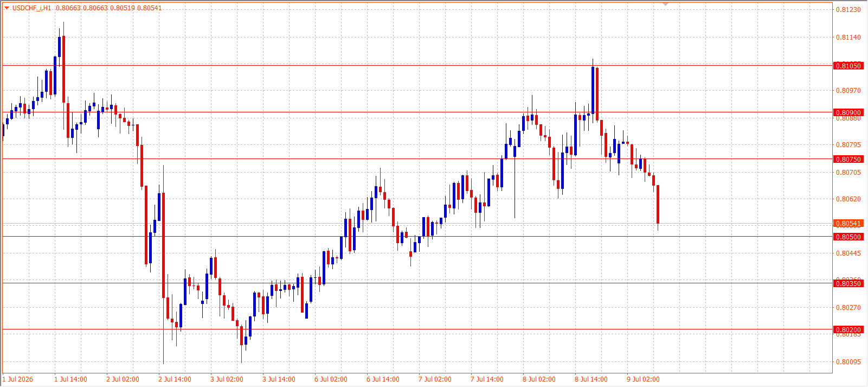The width and height of the screenshot is (868, 387).
Task: Click the '6 Jul 14:00' time label
Action: pos(383,379)
